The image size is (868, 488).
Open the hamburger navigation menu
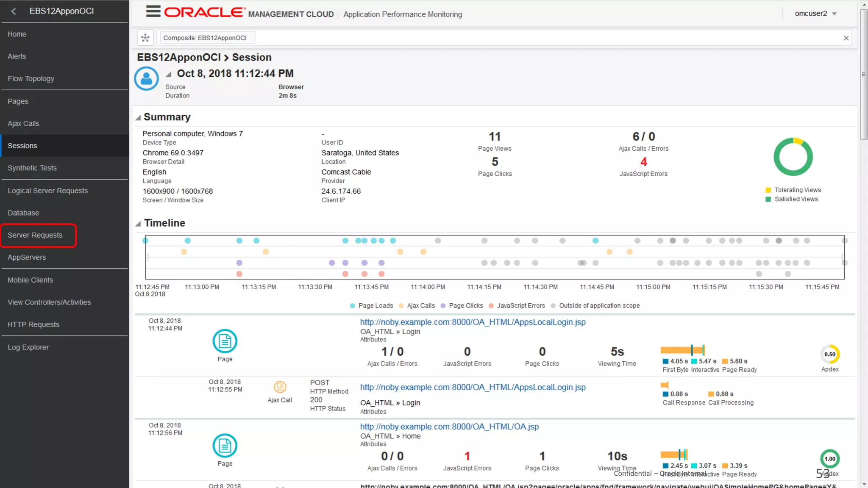pyautogui.click(x=153, y=11)
